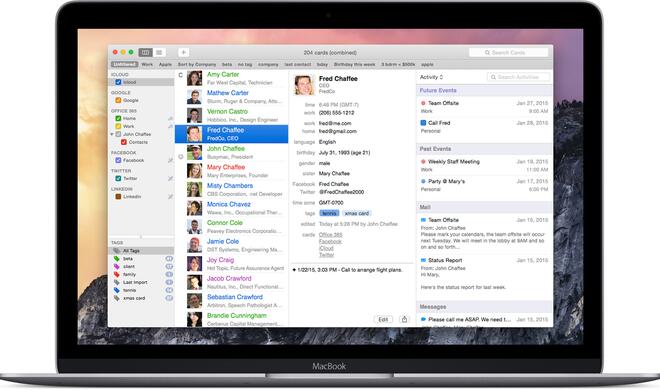
Task: Toggle the LinkedIn account checkbox
Action: [118, 196]
